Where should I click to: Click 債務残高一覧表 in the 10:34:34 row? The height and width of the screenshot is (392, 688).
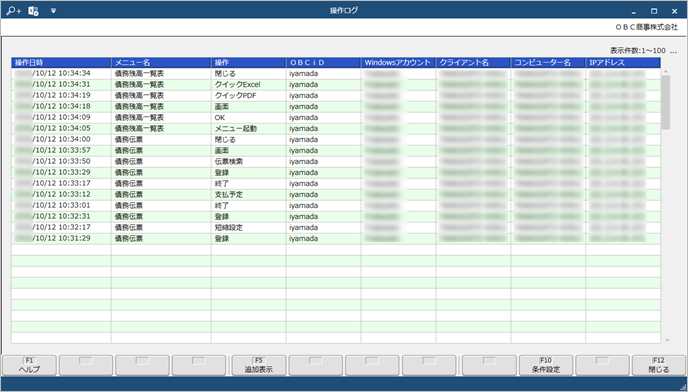(139, 74)
